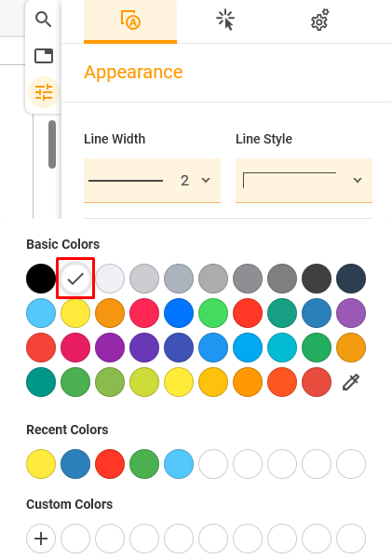392x560 pixels.
Task: Choose the black basic color swatch
Action: (41, 279)
